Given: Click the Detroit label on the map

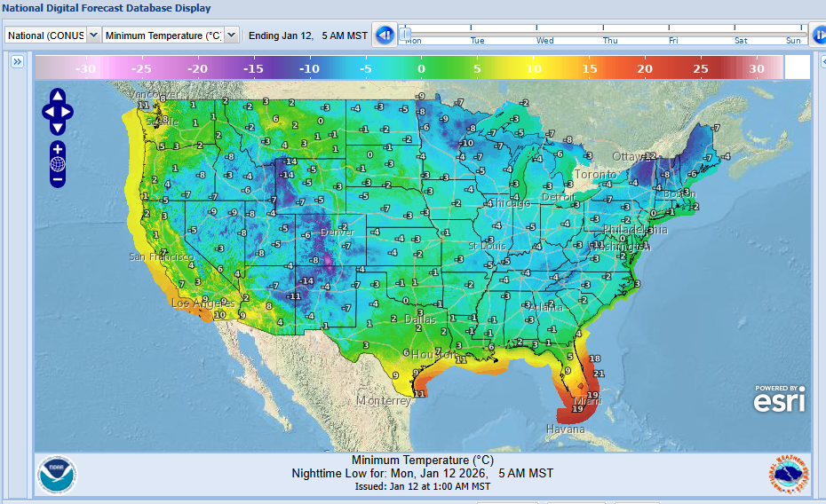Looking at the screenshot, I should click(559, 197).
